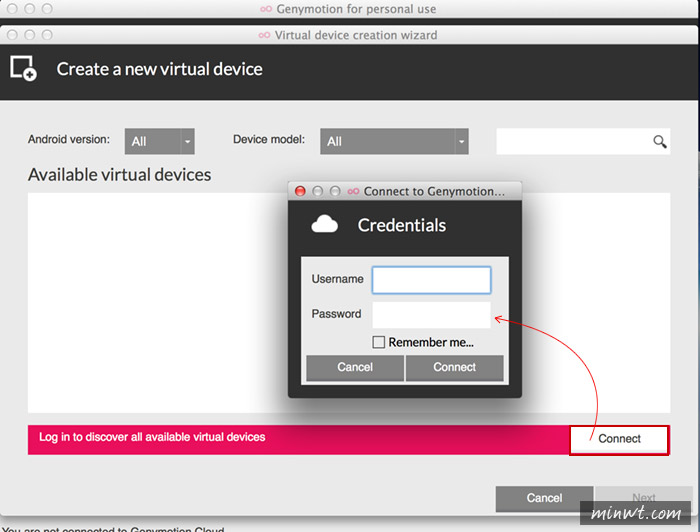Click the 'Device model:' label
The image size is (700, 532).
[269, 139]
